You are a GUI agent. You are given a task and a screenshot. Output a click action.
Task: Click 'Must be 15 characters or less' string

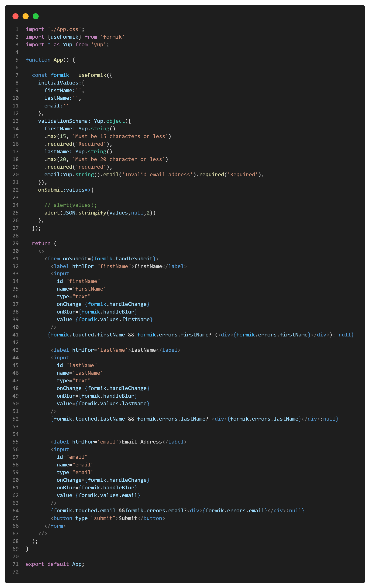[x=120, y=136]
